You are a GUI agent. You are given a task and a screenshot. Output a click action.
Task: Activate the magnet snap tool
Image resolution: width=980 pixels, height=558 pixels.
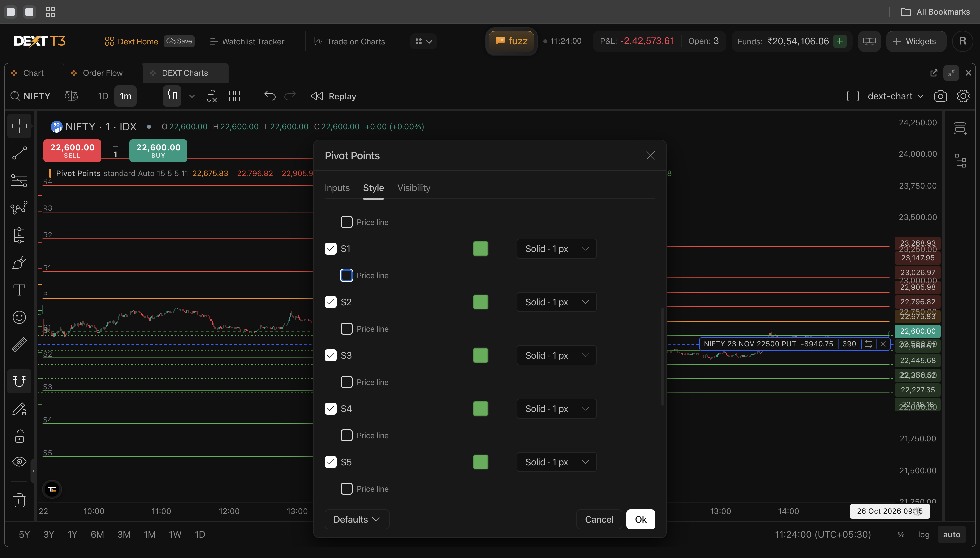19,381
